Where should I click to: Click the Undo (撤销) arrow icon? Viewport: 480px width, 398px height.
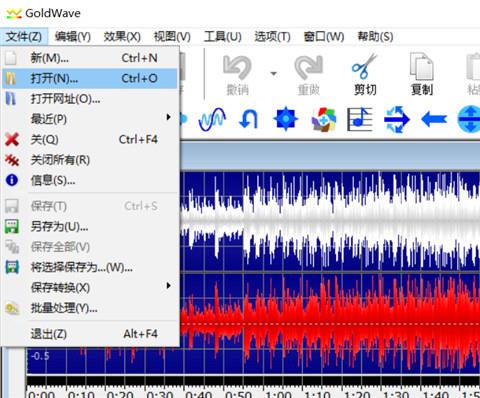pos(237,67)
